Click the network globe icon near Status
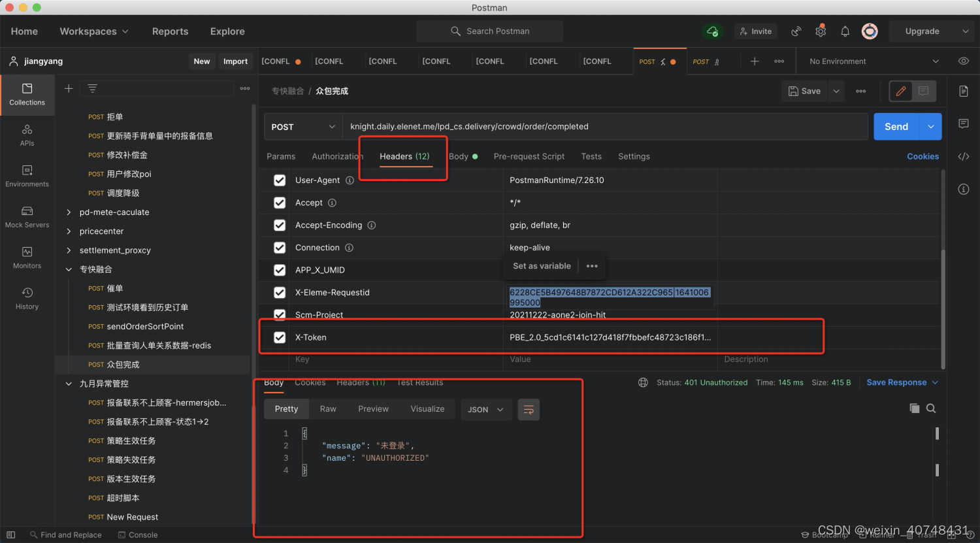The width and height of the screenshot is (980, 543). tap(643, 382)
